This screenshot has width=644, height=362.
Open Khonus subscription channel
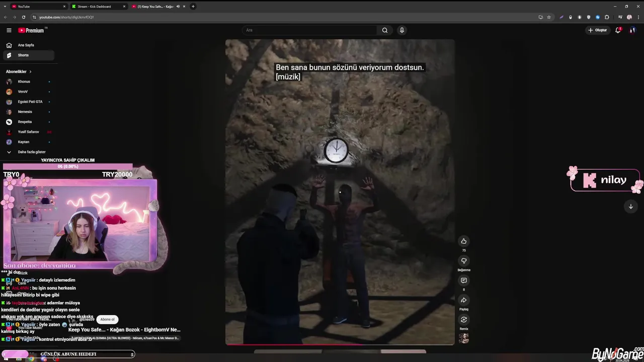tap(28, 81)
